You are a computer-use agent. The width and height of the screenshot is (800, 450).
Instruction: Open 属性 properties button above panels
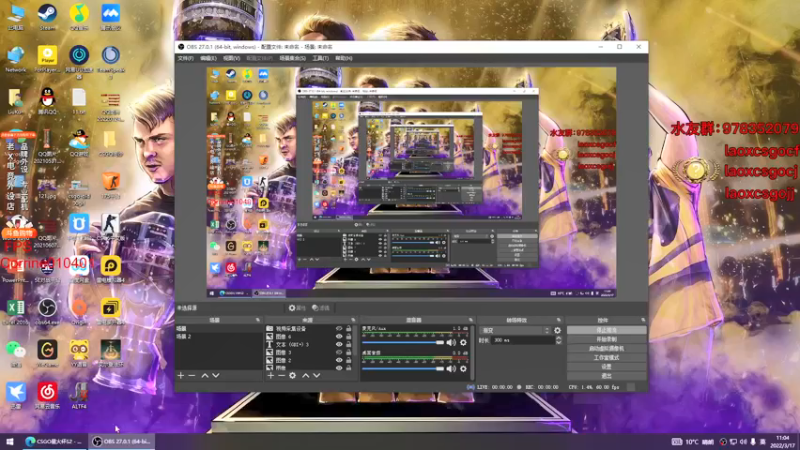[297, 308]
